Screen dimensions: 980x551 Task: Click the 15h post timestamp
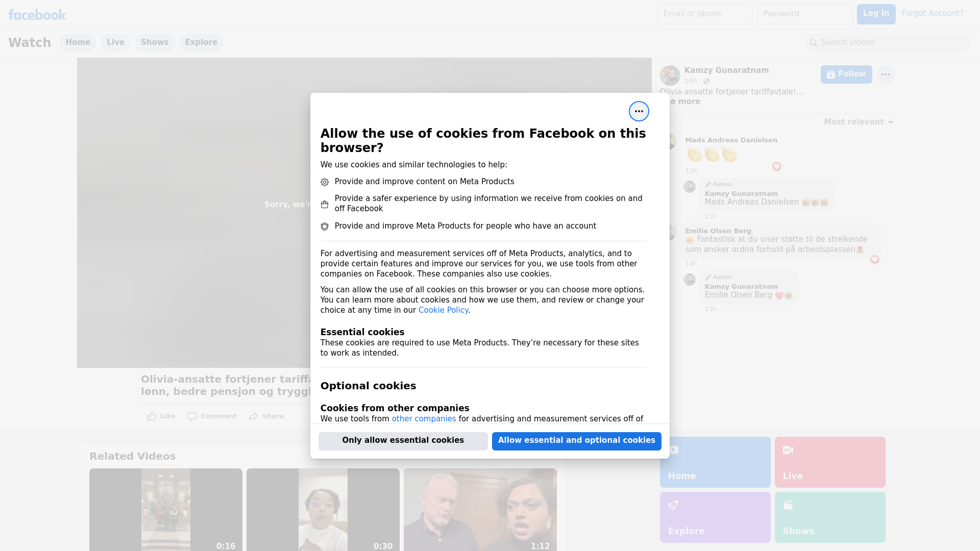pyautogui.click(x=691, y=81)
